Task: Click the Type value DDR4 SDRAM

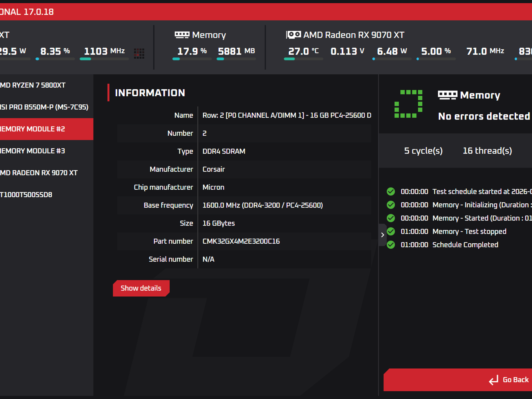Action: point(224,151)
